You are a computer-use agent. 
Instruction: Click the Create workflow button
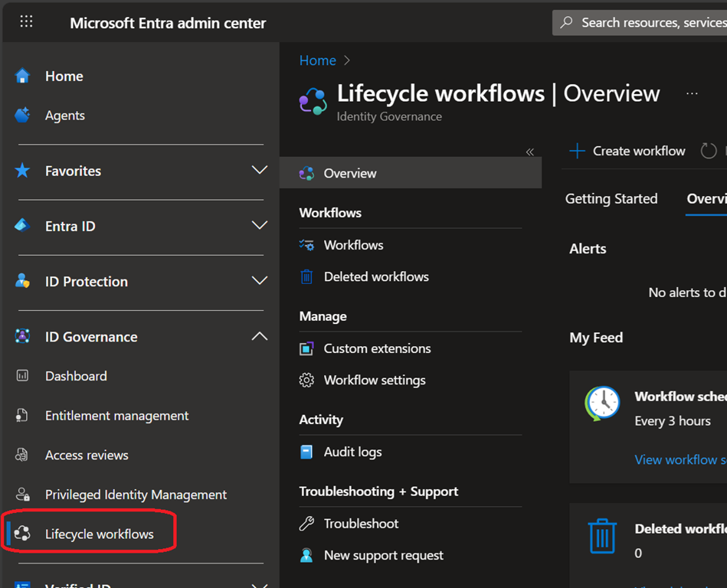(627, 152)
